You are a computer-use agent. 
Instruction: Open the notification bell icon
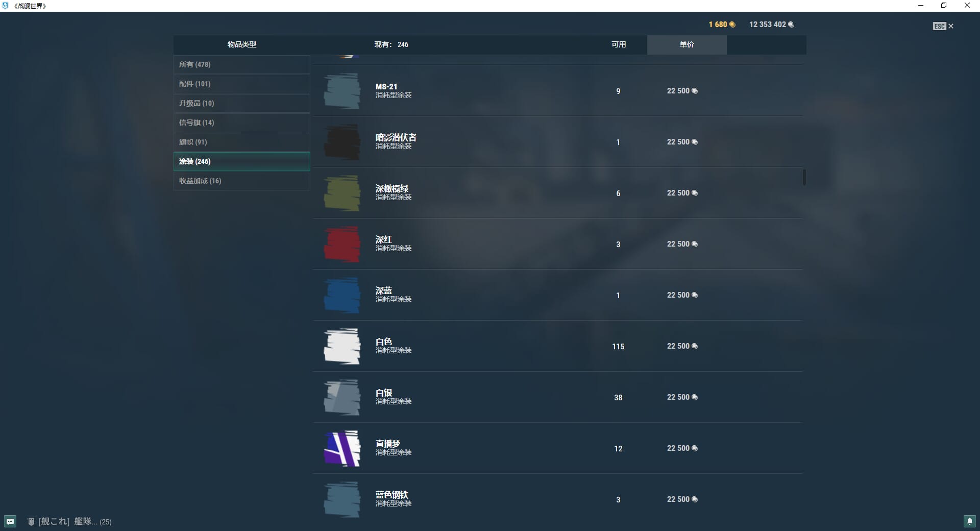[969, 521]
